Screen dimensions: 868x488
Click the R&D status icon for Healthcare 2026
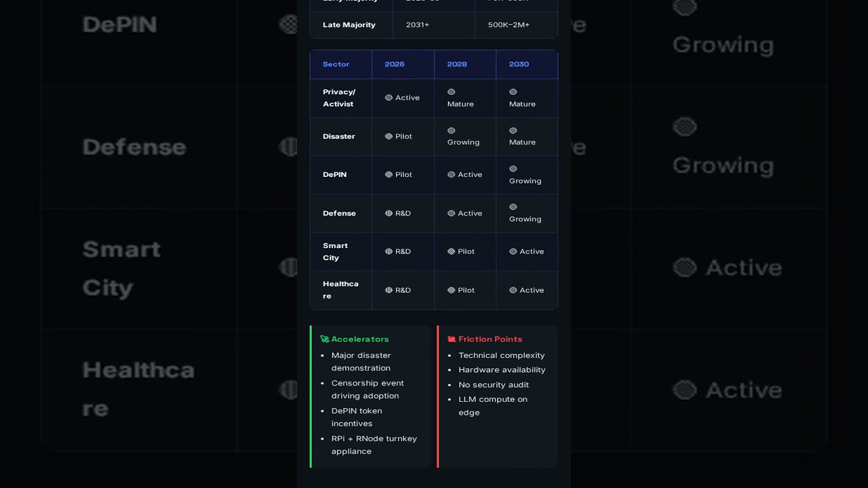tap(389, 290)
